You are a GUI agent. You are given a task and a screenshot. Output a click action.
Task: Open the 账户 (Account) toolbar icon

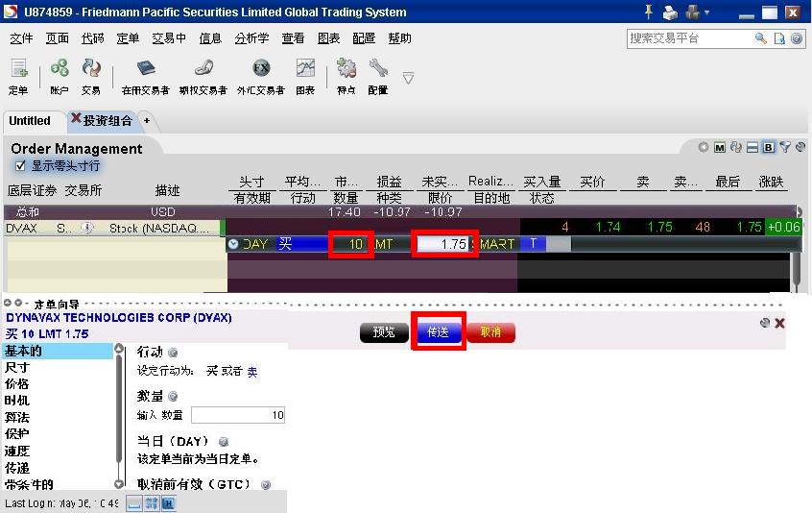(59, 75)
